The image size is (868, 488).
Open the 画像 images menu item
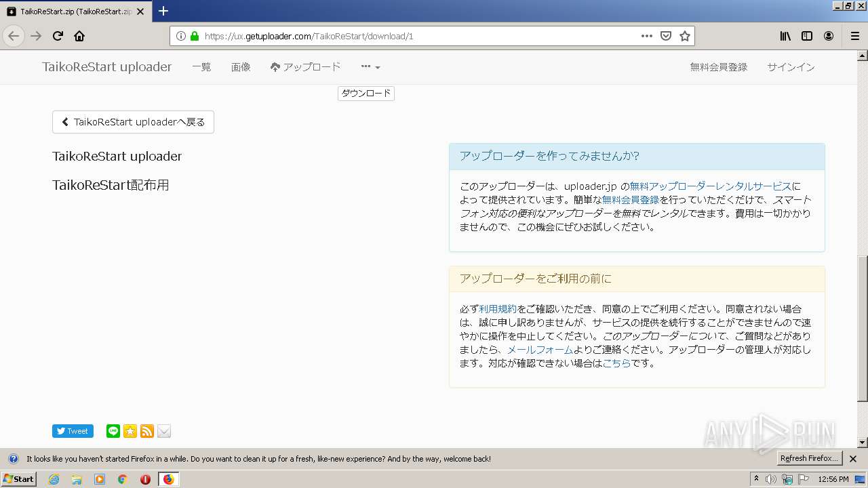click(241, 67)
